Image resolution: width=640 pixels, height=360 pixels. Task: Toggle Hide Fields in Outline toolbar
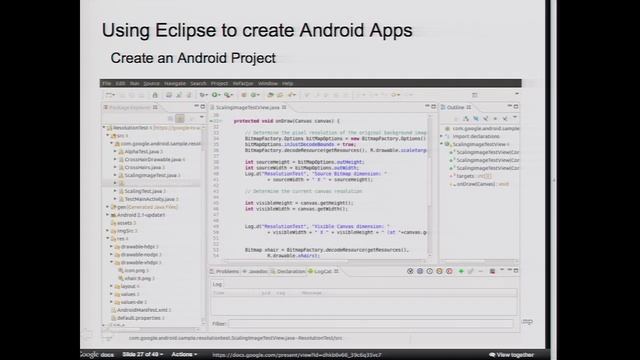point(476,118)
